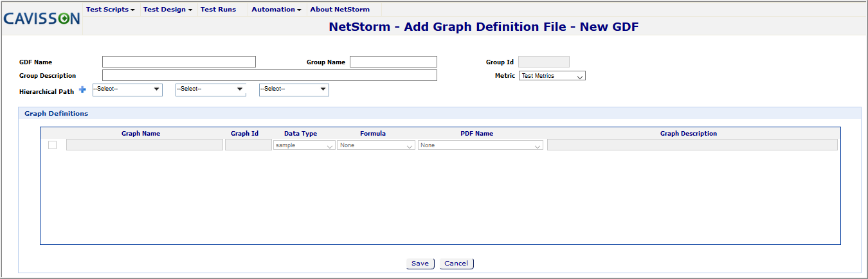
Task: Go to the Test Runs menu item
Action: (218, 10)
